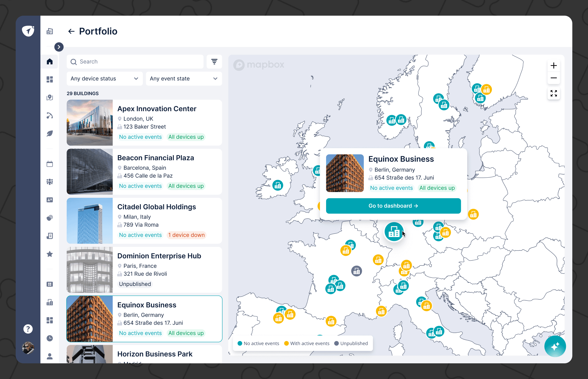Open the AI sparkle assistant button
This screenshot has height=379, width=588.
(555, 346)
